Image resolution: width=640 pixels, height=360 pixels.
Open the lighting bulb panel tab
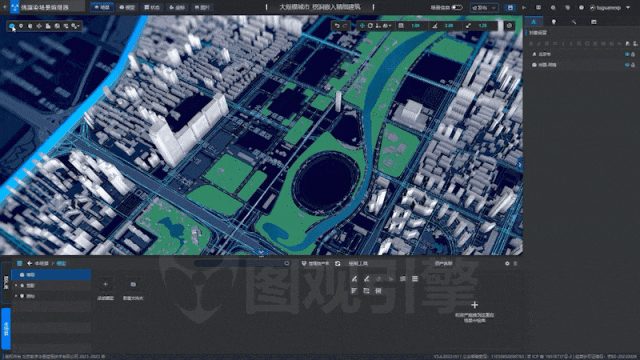[x=553, y=22]
